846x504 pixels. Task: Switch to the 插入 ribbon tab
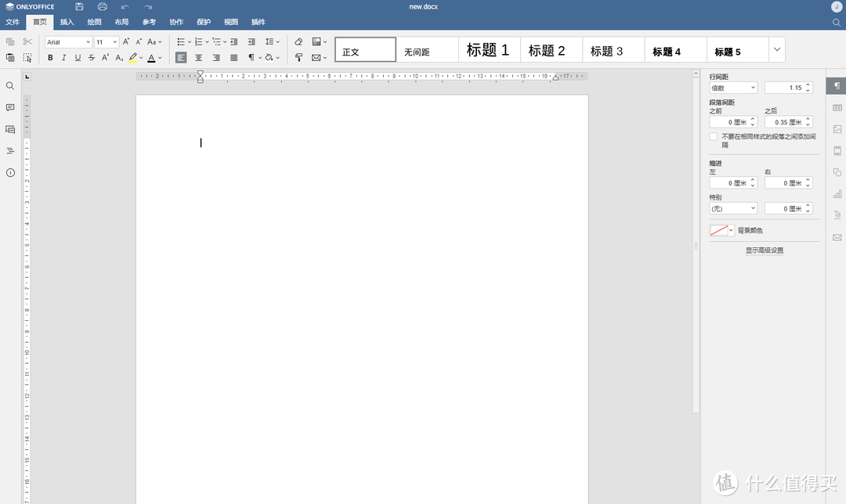point(67,22)
